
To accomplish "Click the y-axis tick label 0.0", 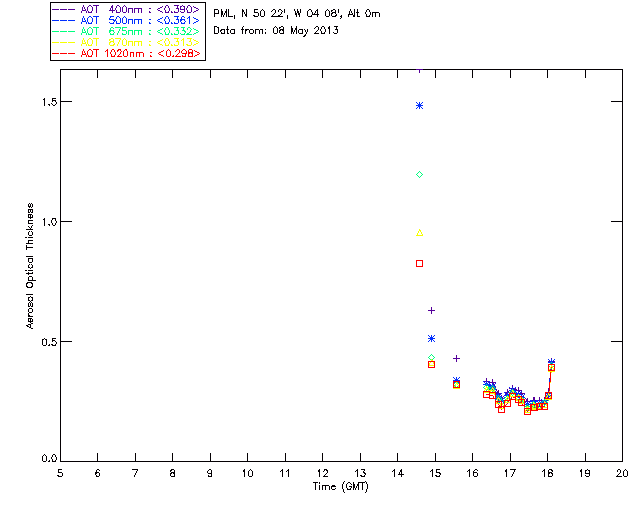I will click(49, 459).
